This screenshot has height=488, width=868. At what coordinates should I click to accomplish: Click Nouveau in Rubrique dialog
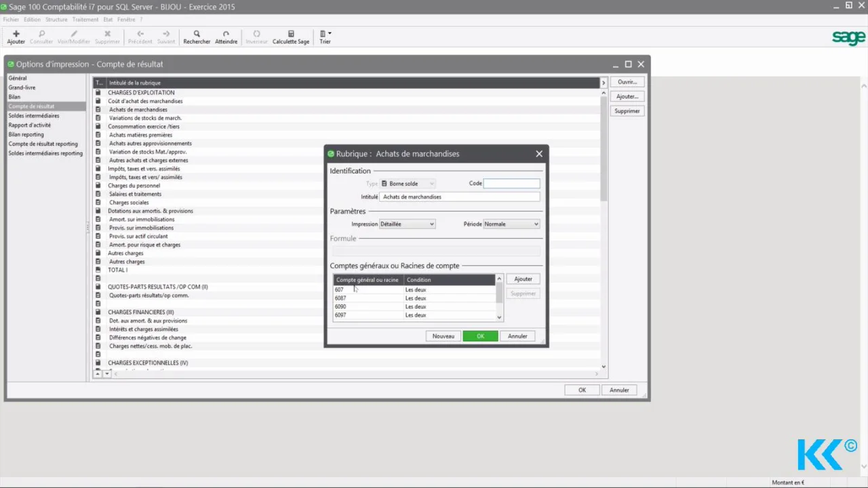(x=443, y=336)
